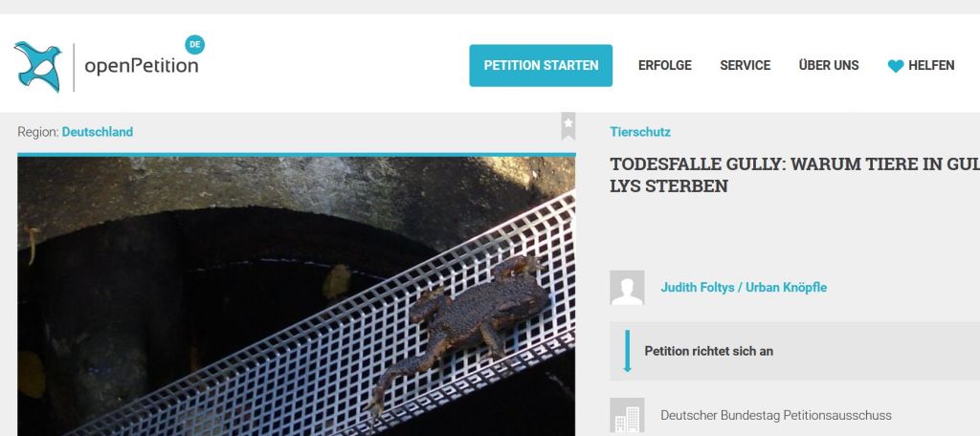Open the Erfolge menu item
The height and width of the screenshot is (436, 980).
tap(664, 66)
